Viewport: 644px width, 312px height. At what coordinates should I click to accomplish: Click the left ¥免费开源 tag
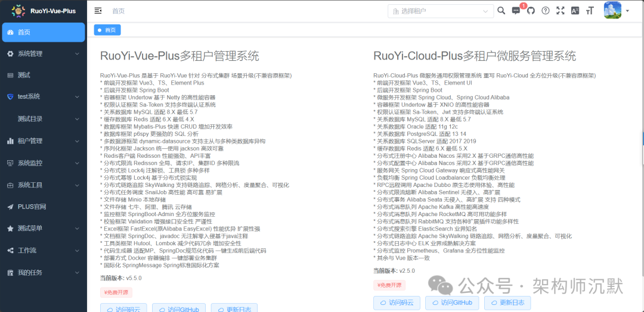coord(116,292)
